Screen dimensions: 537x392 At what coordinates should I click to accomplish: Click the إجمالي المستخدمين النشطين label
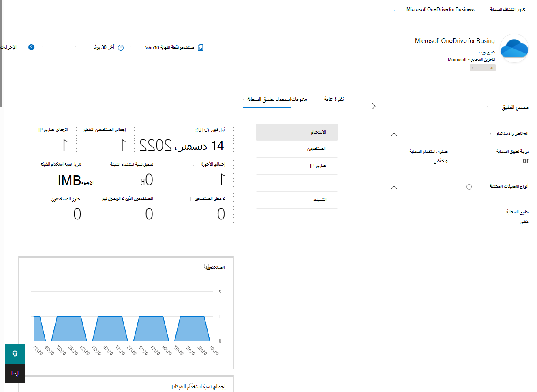point(105,130)
